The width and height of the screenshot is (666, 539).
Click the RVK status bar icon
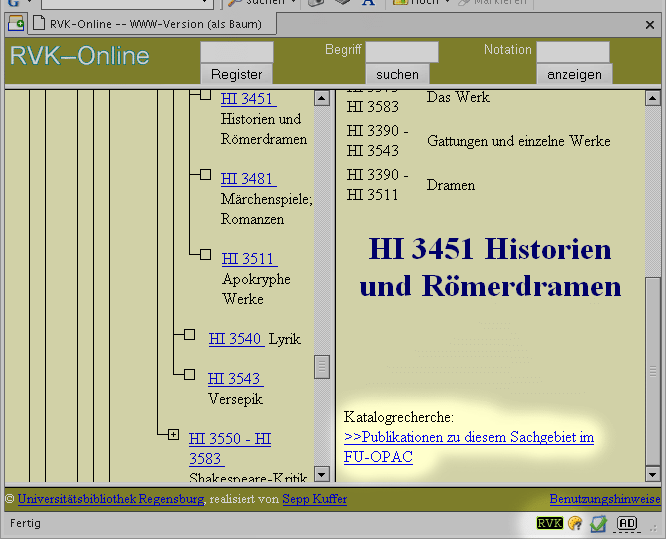click(x=549, y=523)
